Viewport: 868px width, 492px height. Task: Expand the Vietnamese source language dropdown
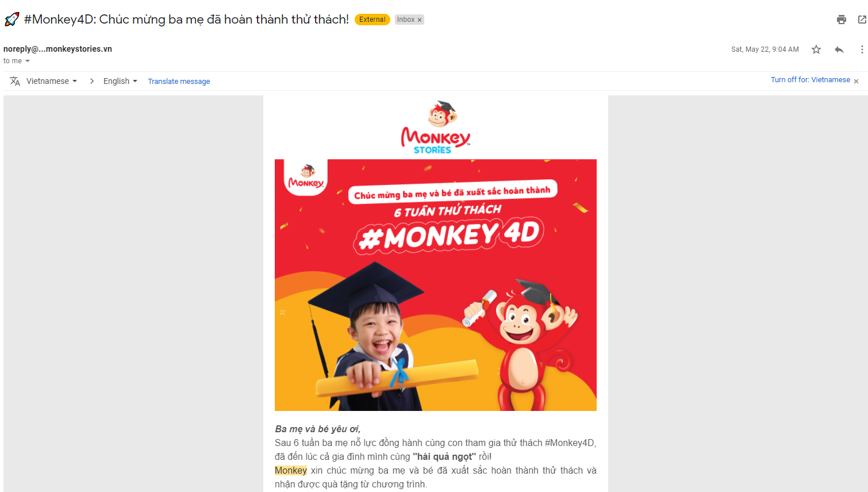[52, 81]
